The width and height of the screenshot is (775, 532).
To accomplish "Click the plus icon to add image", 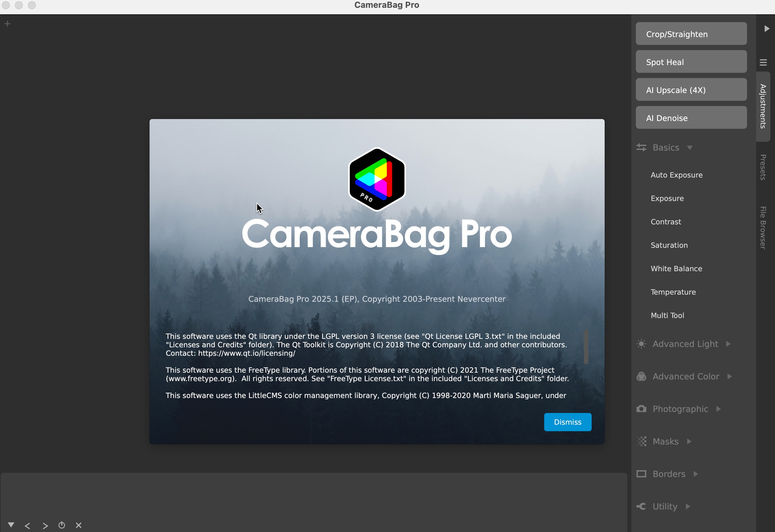I will pyautogui.click(x=7, y=24).
